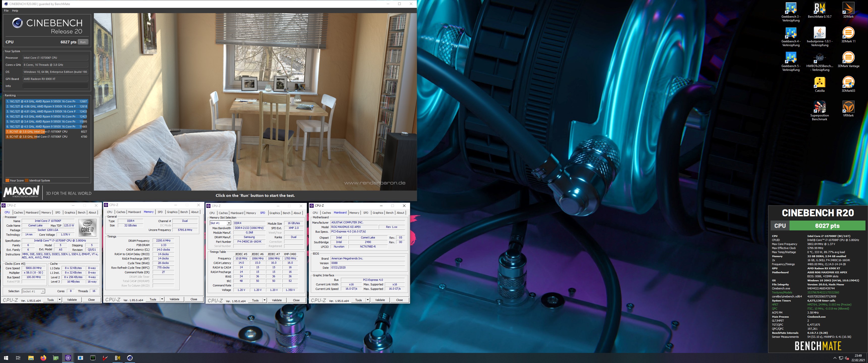The width and height of the screenshot is (868, 363).
Task: Select About tab in Memory CPU-Z window
Action: pos(195,212)
